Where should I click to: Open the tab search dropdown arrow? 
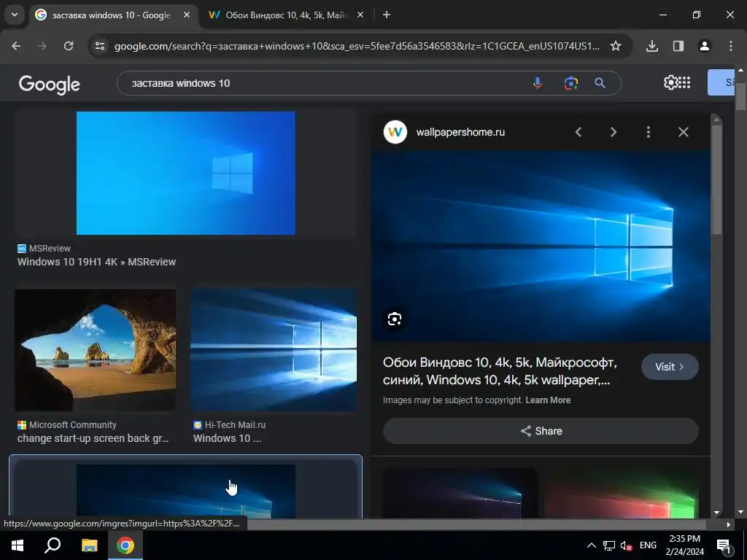[x=15, y=15]
